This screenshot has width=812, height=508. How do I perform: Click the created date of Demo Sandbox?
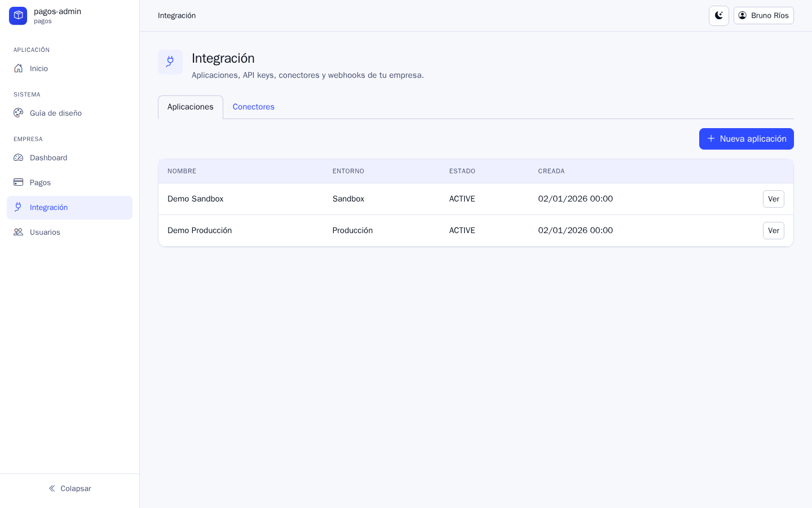tap(576, 199)
